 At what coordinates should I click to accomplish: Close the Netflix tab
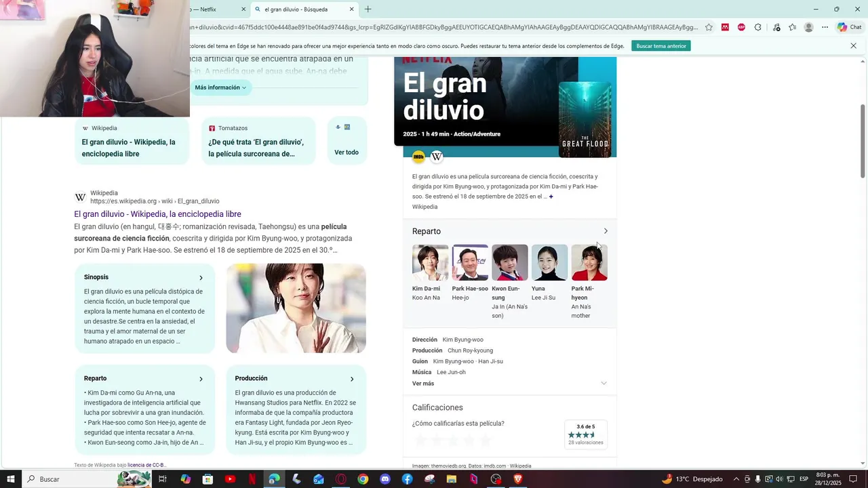[x=243, y=9]
